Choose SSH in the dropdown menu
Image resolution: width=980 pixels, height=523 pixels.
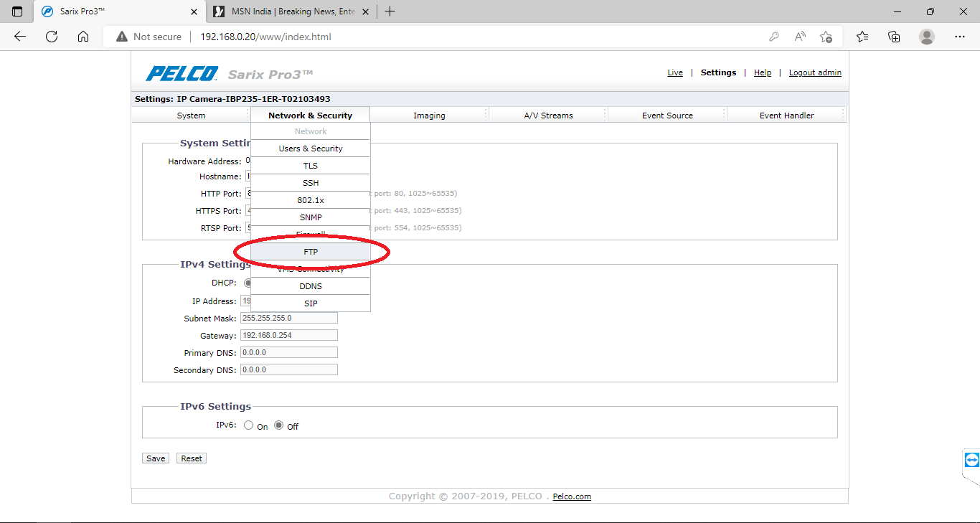310,182
